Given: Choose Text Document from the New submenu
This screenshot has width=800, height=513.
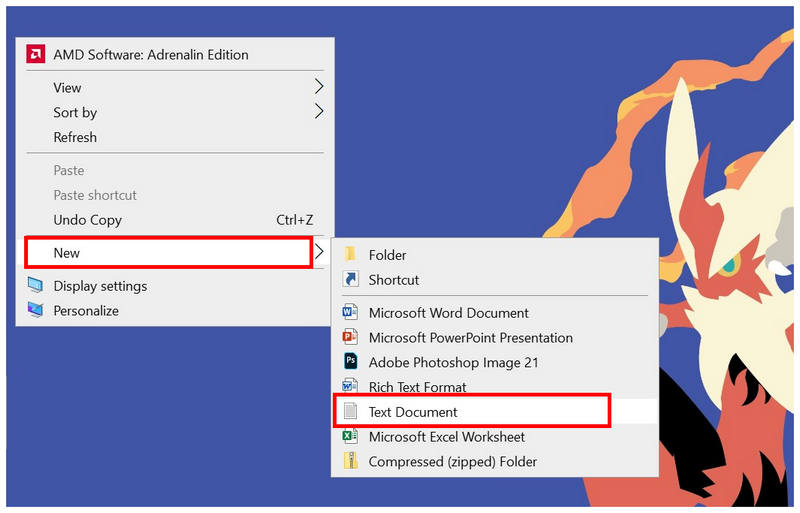Looking at the screenshot, I should pos(412,412).
